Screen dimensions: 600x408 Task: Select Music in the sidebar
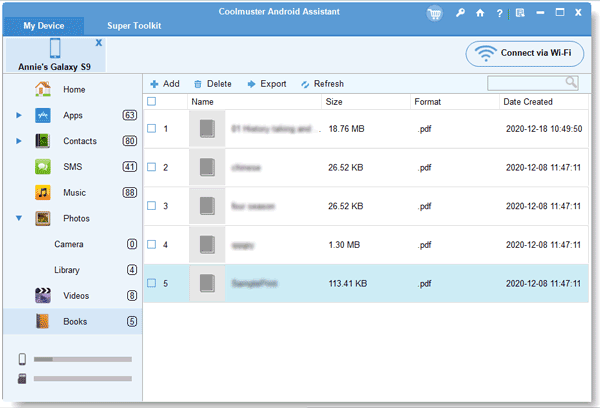click(75, 193)
